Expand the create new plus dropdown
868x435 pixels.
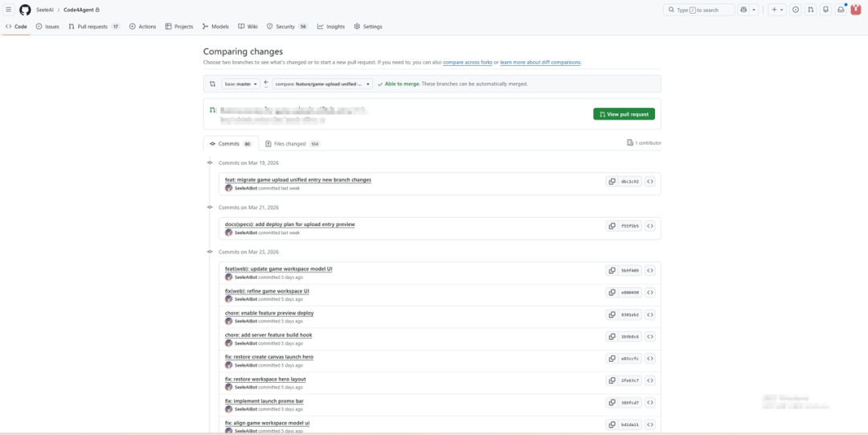[x=777, y=10]
